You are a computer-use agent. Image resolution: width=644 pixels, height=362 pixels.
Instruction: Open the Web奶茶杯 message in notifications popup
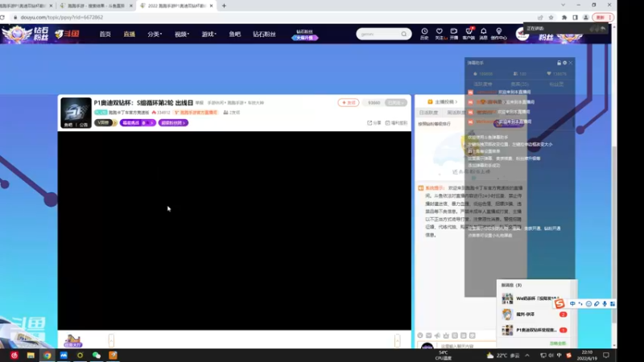click(535, 298)
